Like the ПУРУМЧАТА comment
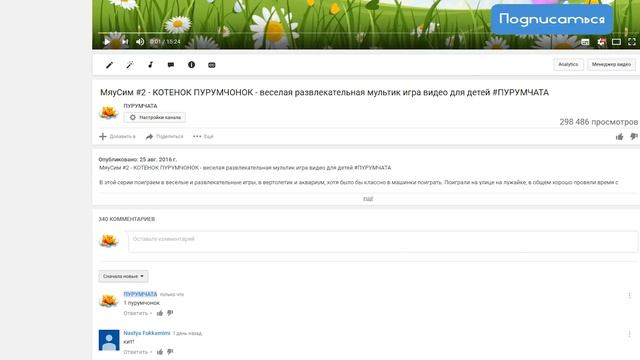 click(x=160, y=313)
